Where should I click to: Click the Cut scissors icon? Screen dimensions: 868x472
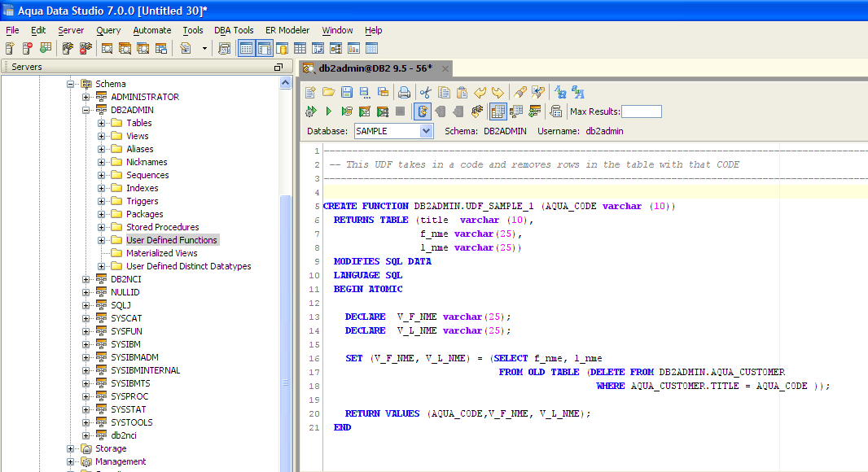[x=424, y=92]
